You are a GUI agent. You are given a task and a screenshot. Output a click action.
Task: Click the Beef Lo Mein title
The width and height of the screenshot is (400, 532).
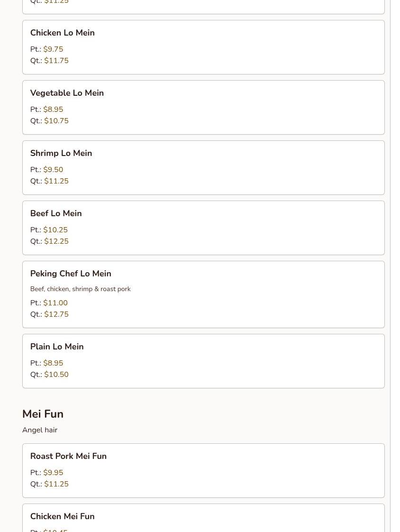click(x=56, y=213)
